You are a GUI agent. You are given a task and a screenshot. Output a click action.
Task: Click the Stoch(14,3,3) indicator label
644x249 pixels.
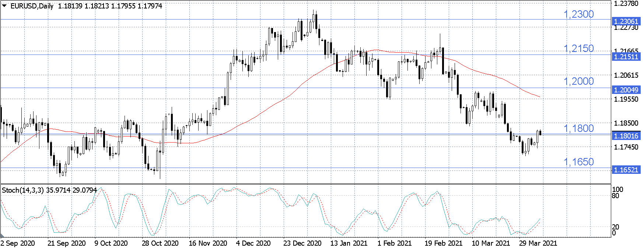click(23, 190)
